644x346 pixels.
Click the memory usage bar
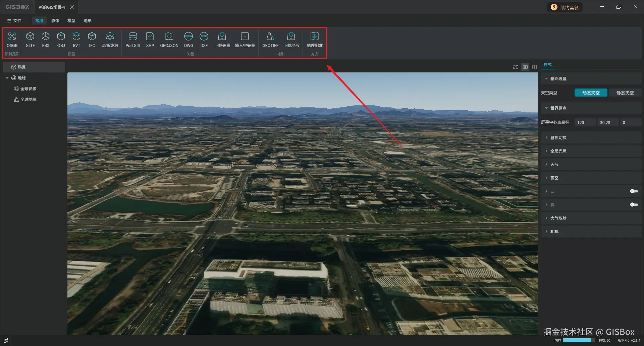tap(579, 340)
